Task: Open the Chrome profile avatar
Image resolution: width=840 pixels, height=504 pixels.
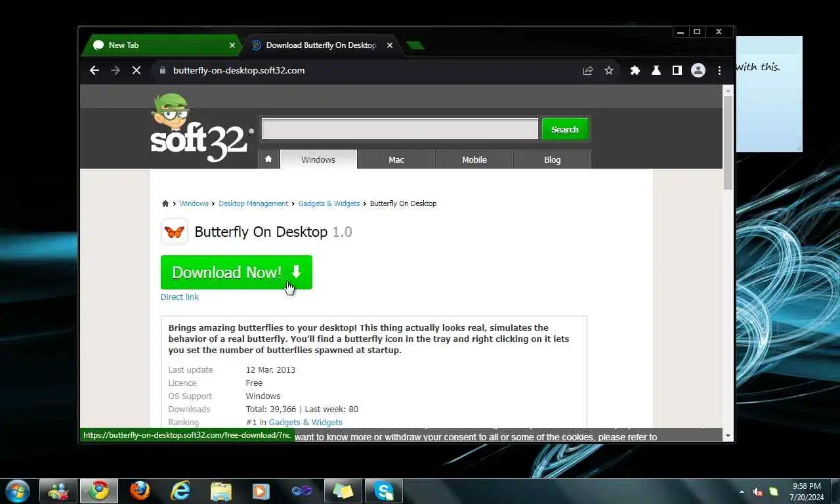Action: point(698,70)
